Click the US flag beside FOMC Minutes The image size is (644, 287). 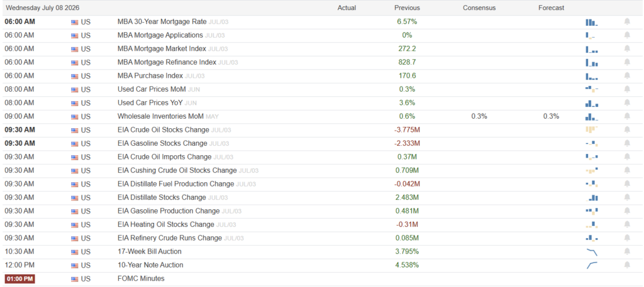(x=74, y=279)
